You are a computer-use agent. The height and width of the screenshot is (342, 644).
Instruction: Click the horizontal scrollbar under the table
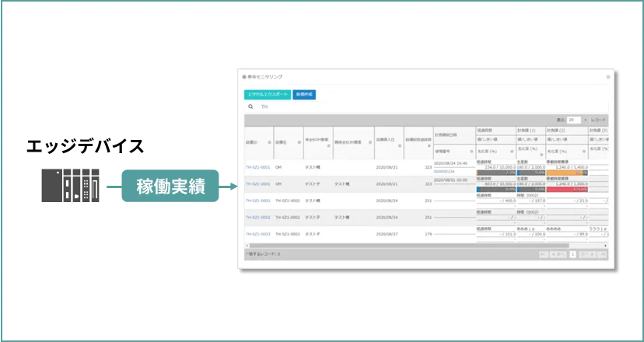tap(404, 246)
